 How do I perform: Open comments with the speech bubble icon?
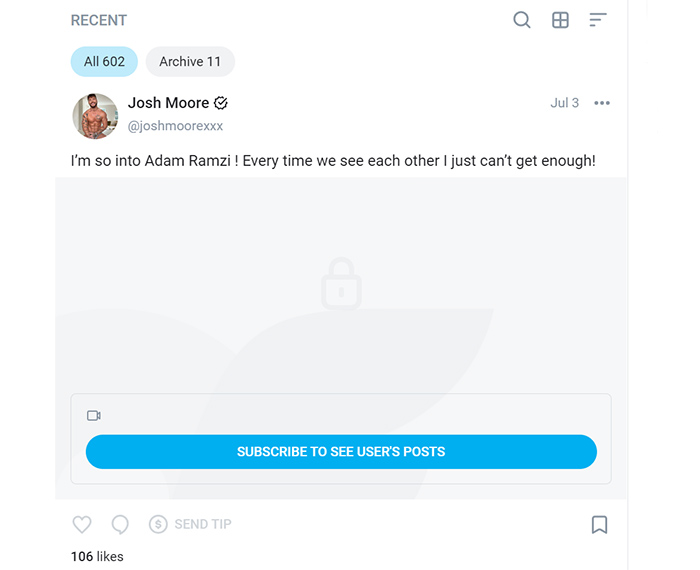pos(120,524)
